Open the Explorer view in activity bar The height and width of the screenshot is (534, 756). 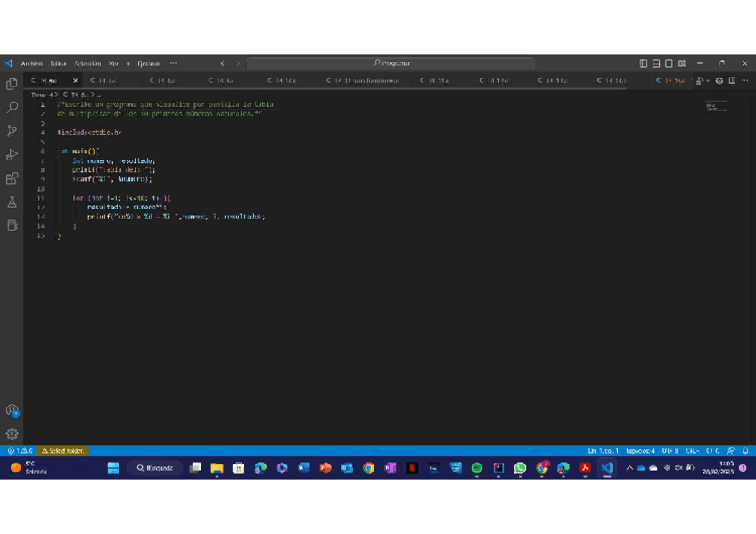(x=12, y=84)
